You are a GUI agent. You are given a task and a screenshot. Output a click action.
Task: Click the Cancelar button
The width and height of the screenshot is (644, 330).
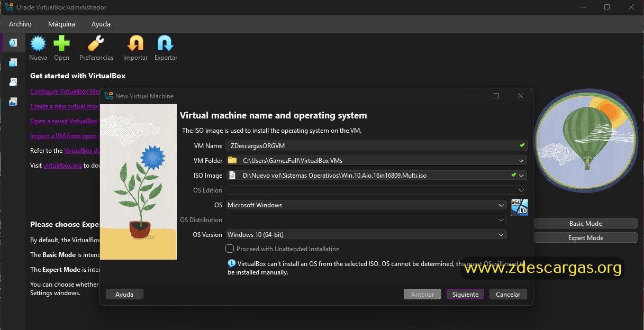click(x=508, y=295)
